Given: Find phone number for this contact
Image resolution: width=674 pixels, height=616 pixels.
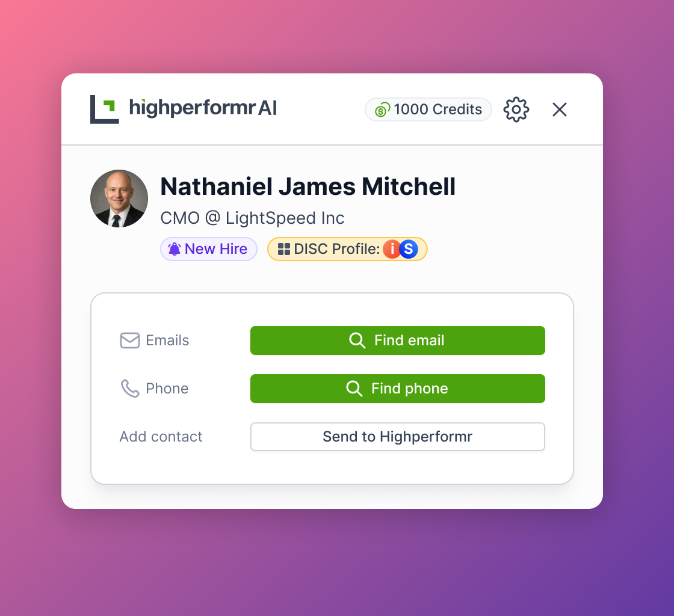Looking at the screenshot, I should [398, 389].
